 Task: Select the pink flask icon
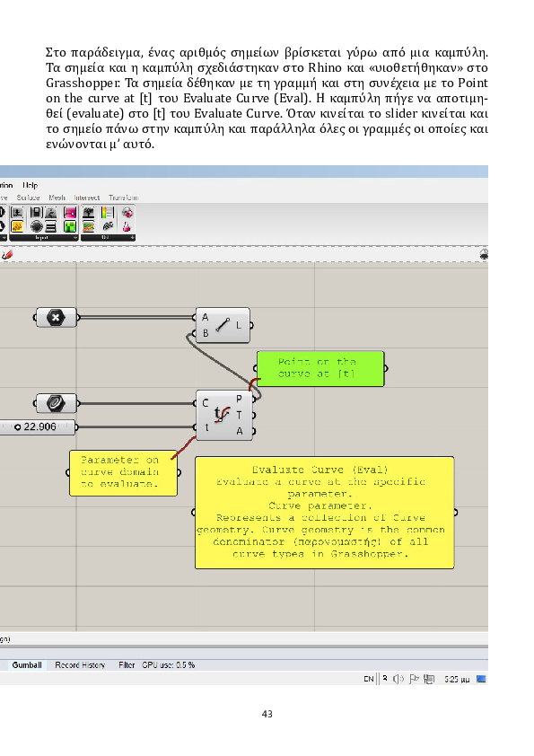(x=127, y=226)
